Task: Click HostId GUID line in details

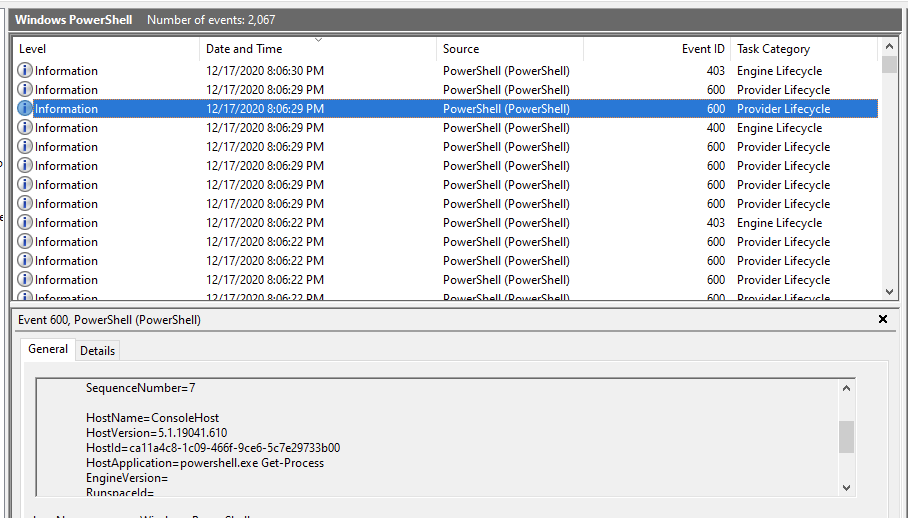Action: click(x=213, y=448)
